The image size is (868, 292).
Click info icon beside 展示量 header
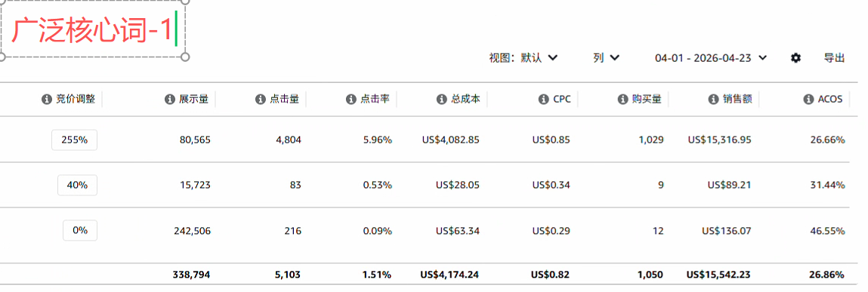click(x=169, y=99)
